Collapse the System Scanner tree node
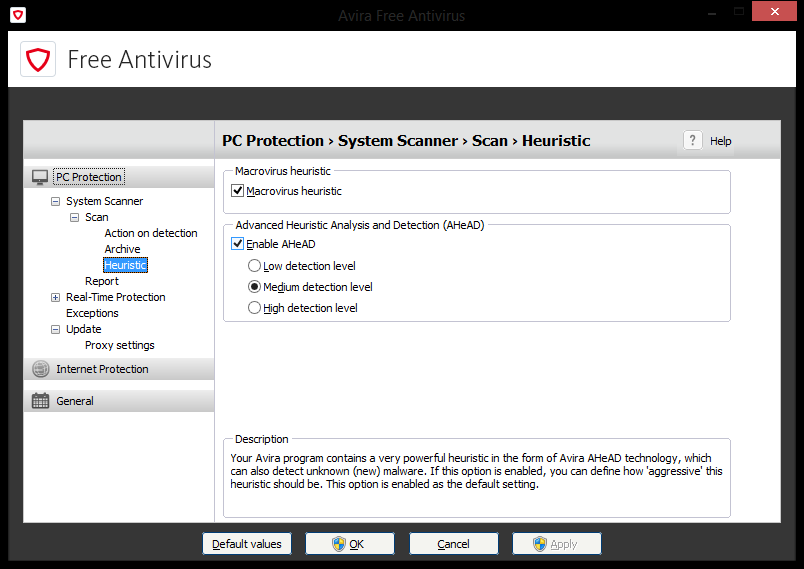Screen dimensions: 804x569 (x=55, y=201)
